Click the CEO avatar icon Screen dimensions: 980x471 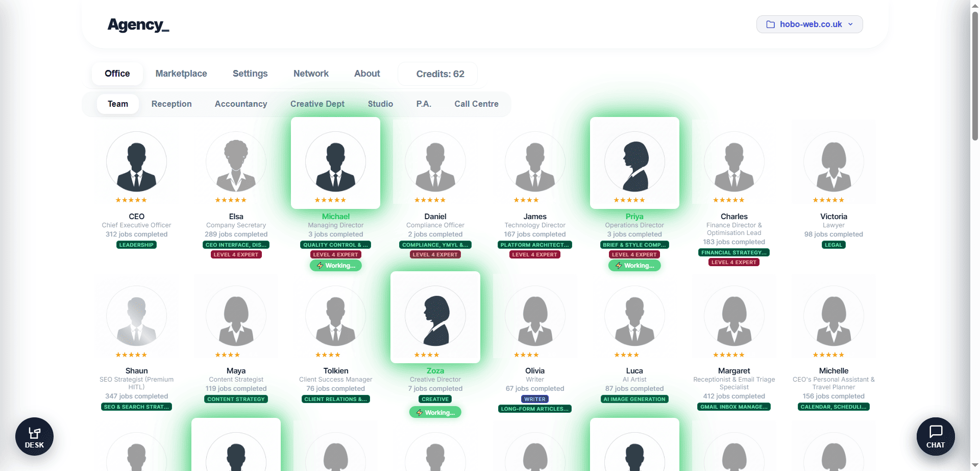click(136, 162)
